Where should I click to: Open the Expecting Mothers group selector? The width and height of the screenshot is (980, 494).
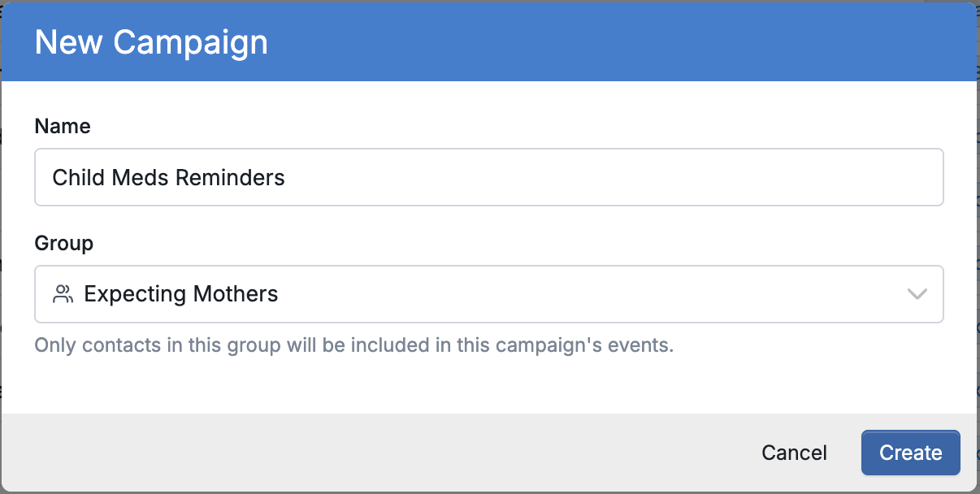pos(489,294)
